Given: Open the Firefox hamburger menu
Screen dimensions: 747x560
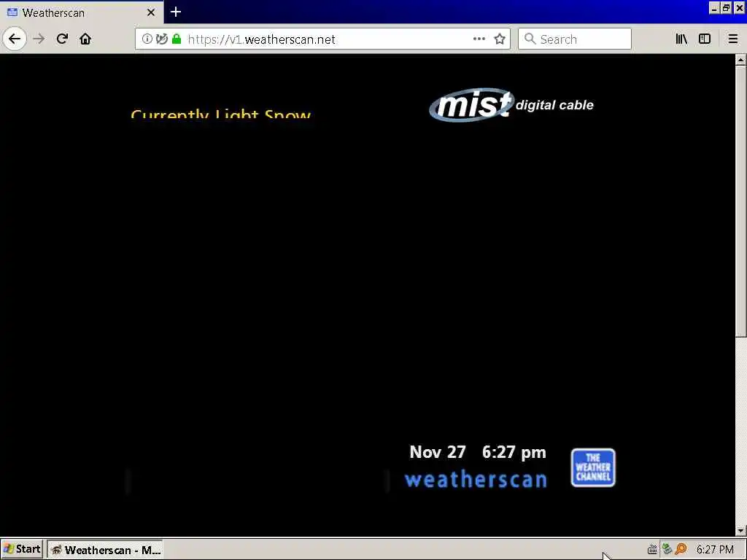Looking at the screenshot, I should [733, 39].
